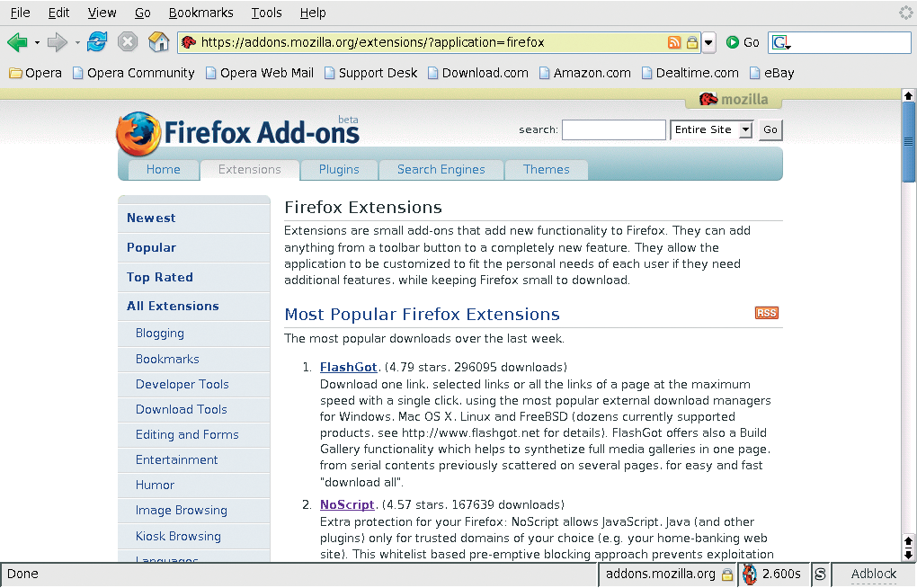Open the Opera Community bookmark

(x=133, y=73)
